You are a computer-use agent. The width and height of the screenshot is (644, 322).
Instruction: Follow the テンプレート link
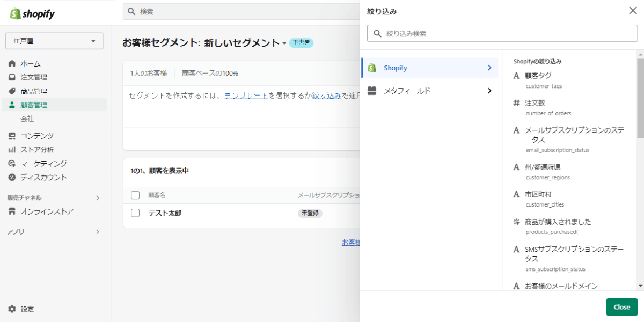(246, 96)
